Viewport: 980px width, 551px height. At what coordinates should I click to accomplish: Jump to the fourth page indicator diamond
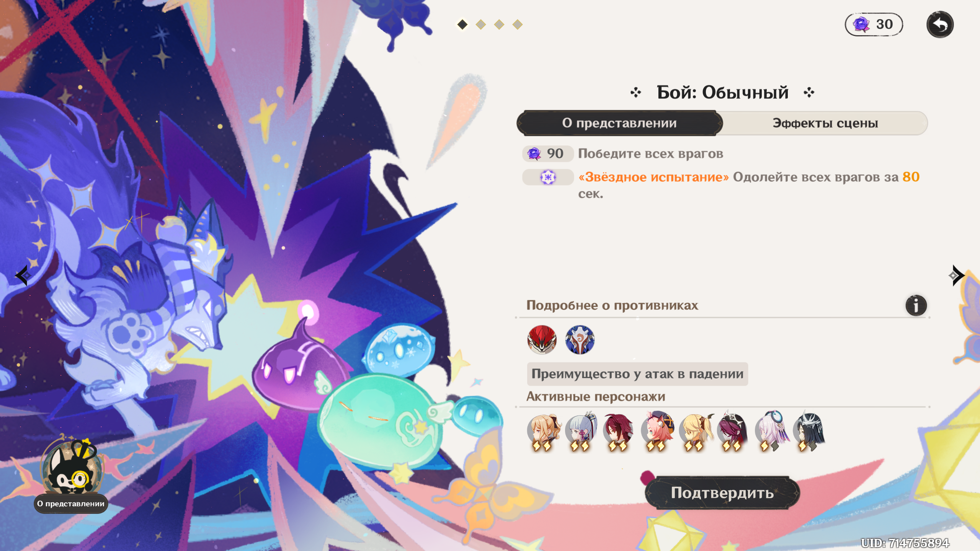pyautogui.click(x=517, y=24)
